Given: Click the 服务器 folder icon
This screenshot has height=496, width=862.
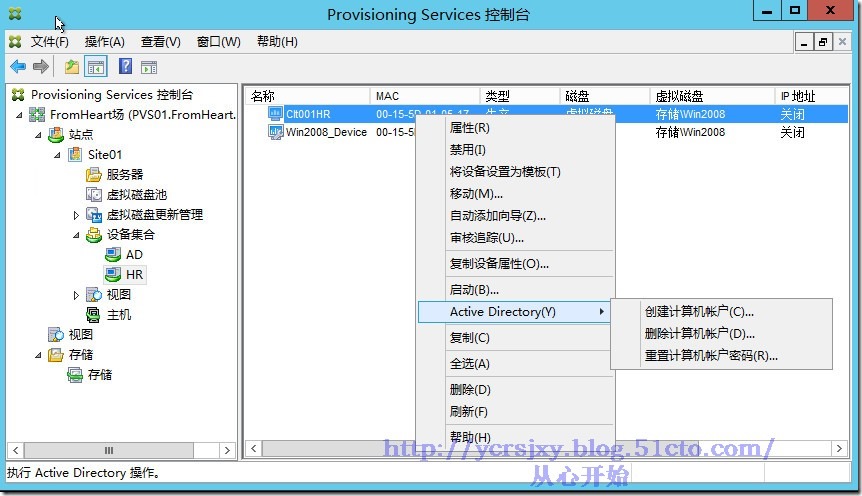Looking at the screenshot, I should tap(94, 174).
